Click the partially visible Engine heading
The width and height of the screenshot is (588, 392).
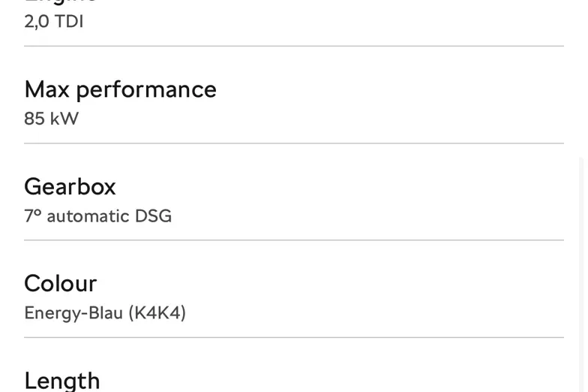coord(60,2)
